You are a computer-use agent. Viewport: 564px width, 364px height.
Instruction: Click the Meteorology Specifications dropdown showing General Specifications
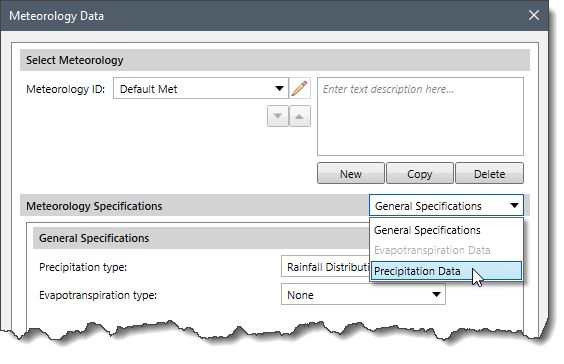pyautogui.click(x=446, y=206)
